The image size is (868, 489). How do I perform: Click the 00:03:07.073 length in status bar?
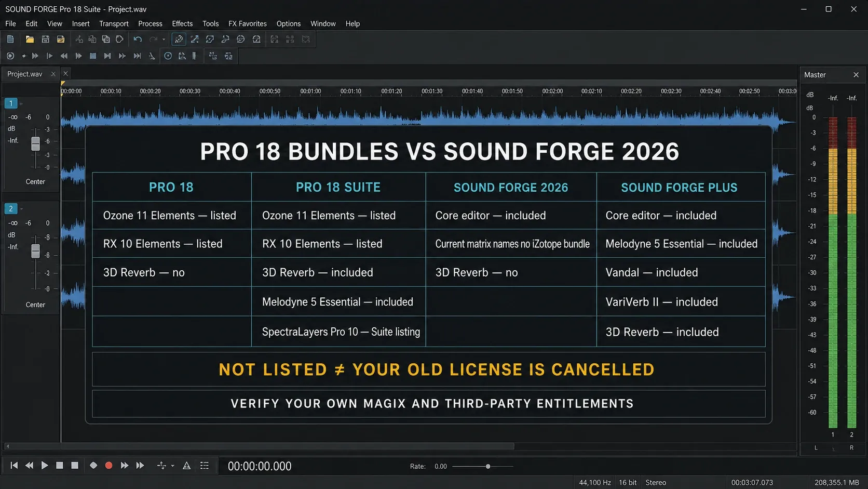[x=752, y=482]
